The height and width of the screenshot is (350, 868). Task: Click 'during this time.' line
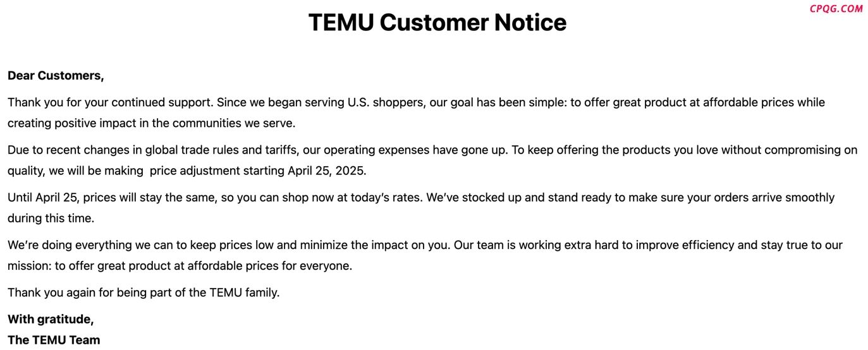(51, 219)
